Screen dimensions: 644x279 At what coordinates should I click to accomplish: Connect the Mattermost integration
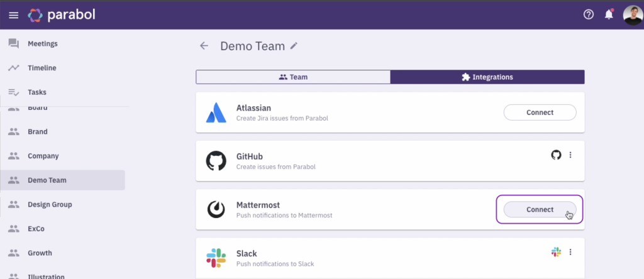pyautogui.click(x=540, y=209)
